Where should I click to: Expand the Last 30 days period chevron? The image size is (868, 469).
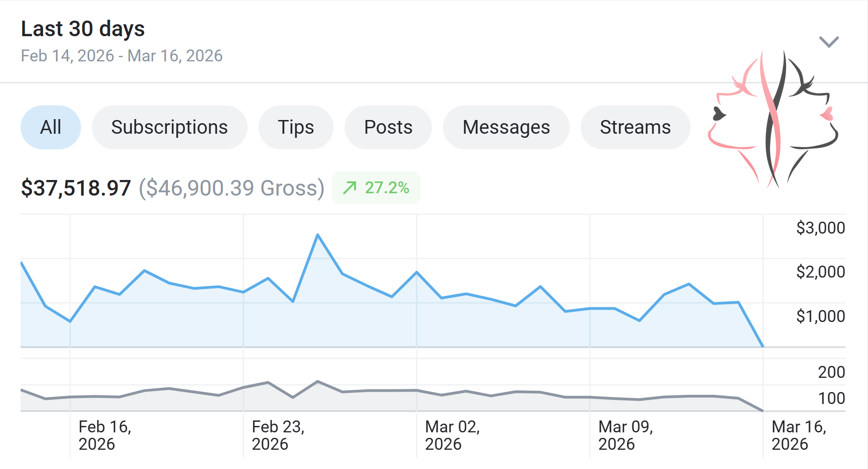(828, 42)
